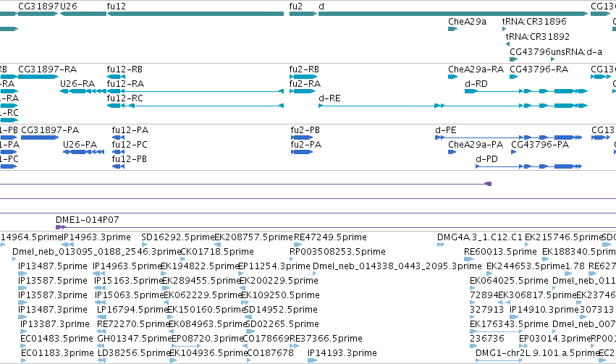Click the IP13387.3prime EST label
Image resolution: width=616 pixels, height=364 pixels.
coord(55,325)
